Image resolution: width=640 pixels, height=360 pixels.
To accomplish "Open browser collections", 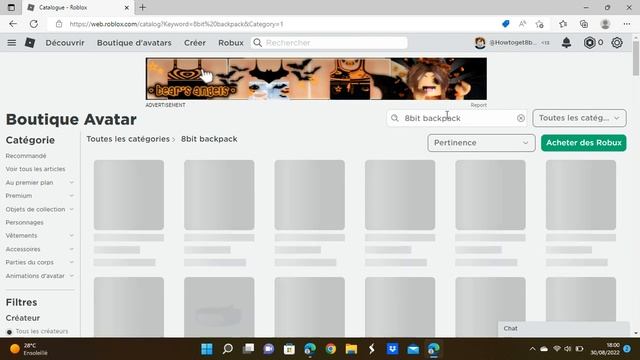I will (584, 24).
